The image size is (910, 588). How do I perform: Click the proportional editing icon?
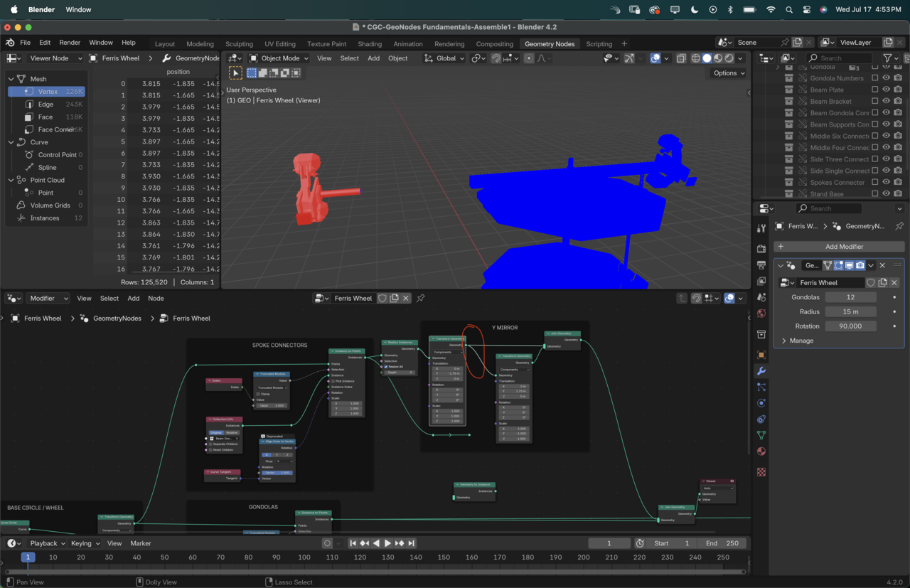click(528, 58)
